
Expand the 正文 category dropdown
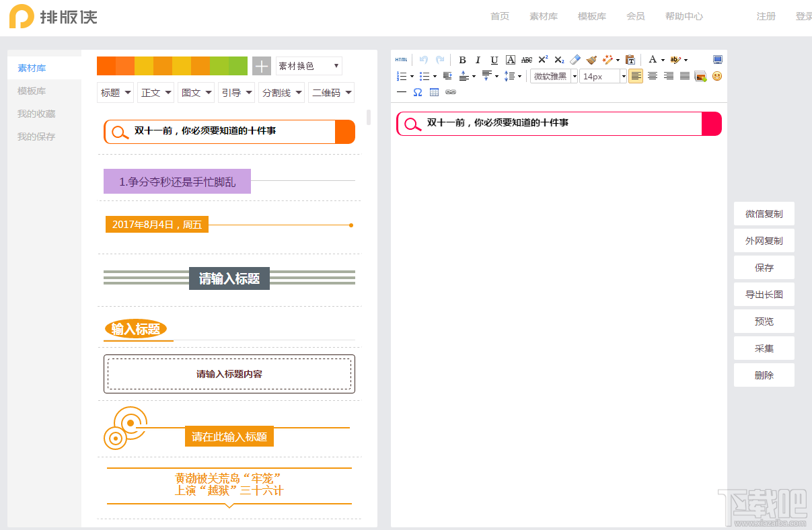tap(156, 93)
